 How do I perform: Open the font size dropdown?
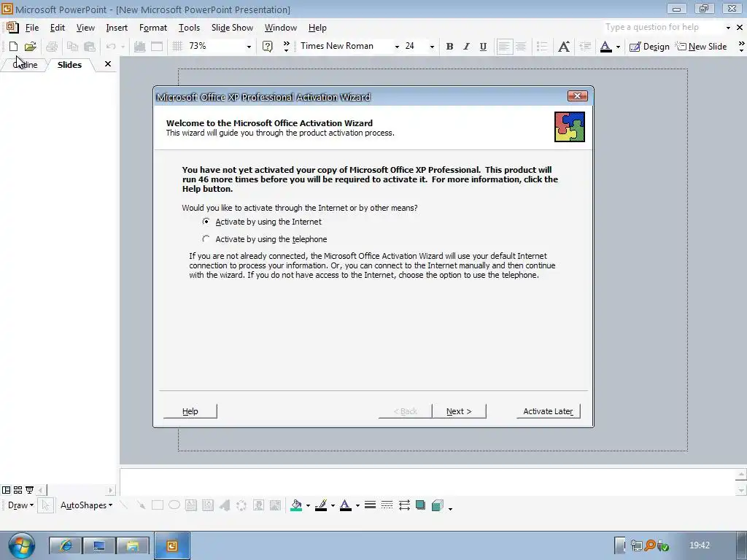click(432, 47)
